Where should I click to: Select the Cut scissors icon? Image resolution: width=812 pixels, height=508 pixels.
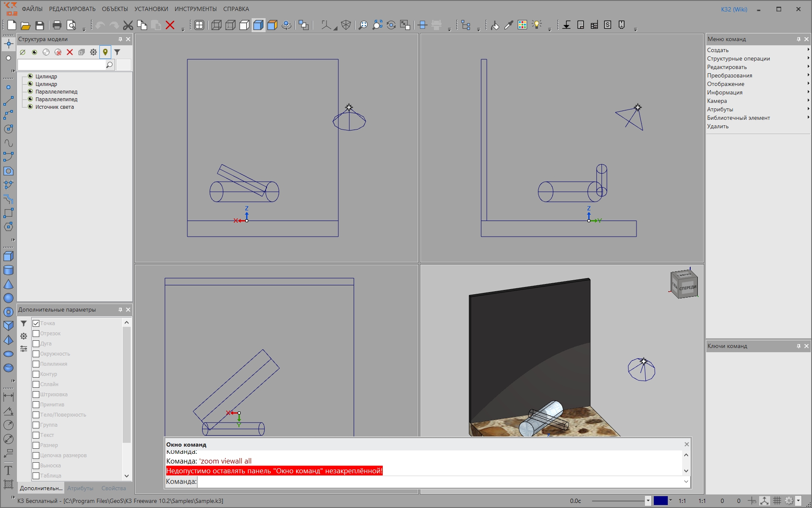point(128,25)
